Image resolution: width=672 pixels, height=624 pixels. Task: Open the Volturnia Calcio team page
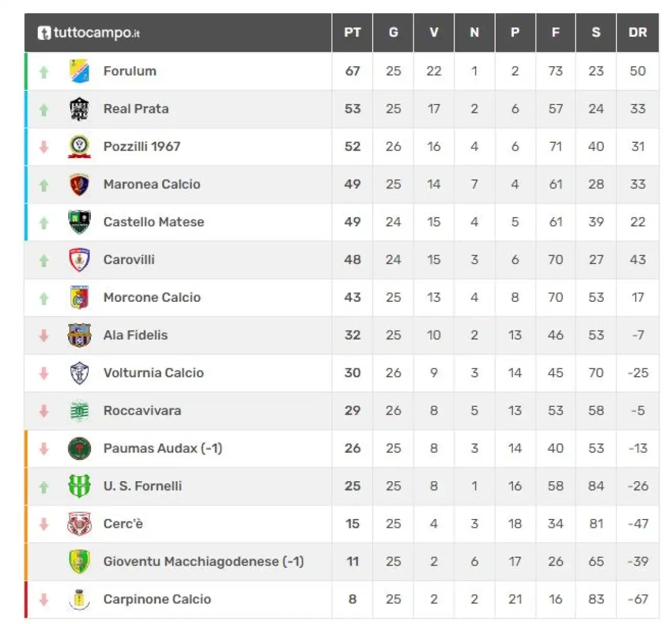(153, 373)
